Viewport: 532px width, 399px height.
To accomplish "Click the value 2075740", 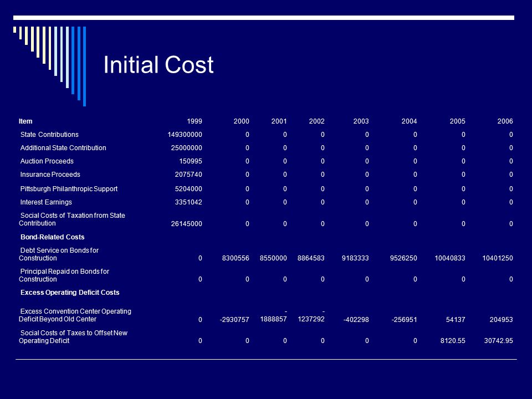I will coord(188,175).
